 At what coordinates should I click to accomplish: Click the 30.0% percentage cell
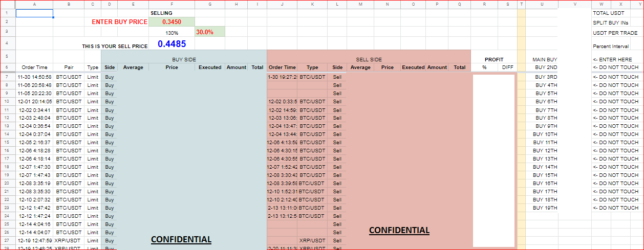tap(210, 32)
